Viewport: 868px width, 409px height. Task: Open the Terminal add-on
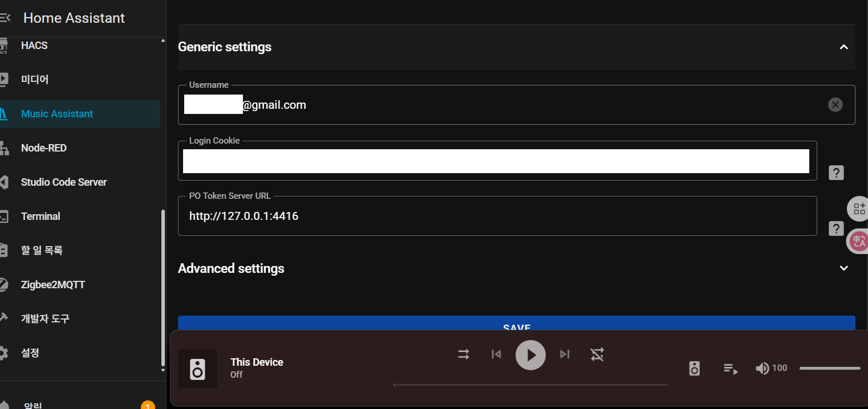click(40, 216)
